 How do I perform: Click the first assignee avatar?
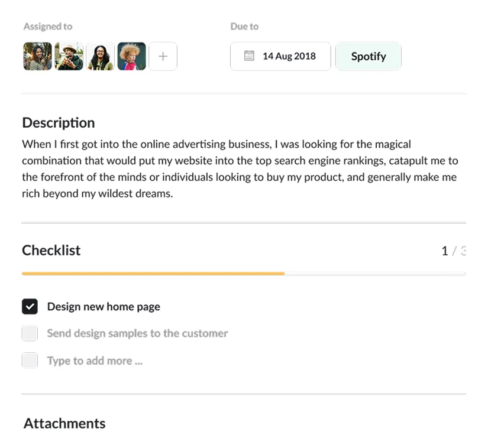[37, 56]
